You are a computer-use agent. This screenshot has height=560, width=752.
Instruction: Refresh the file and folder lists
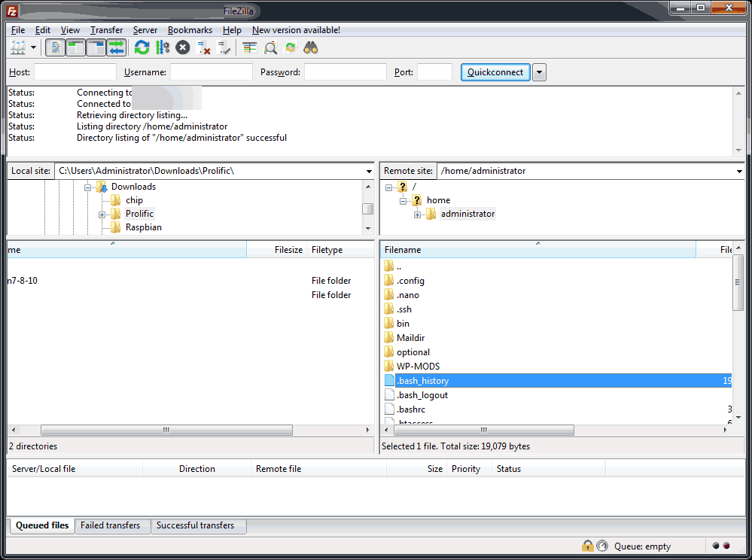pos(142,47)
